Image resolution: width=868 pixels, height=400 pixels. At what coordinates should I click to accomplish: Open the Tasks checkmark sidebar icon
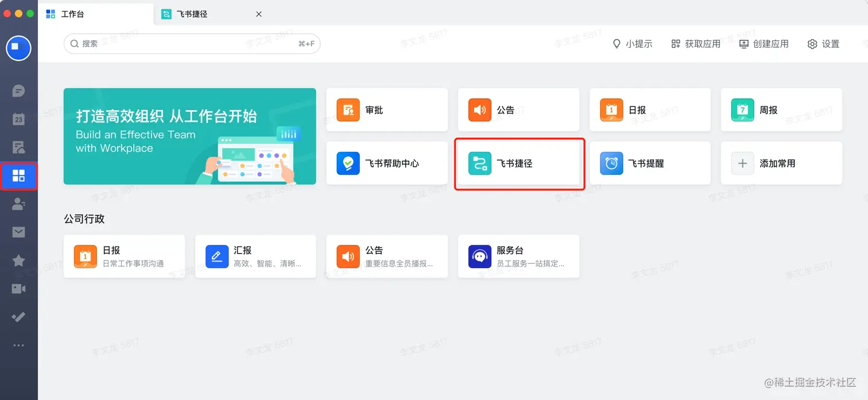[18, 317]
